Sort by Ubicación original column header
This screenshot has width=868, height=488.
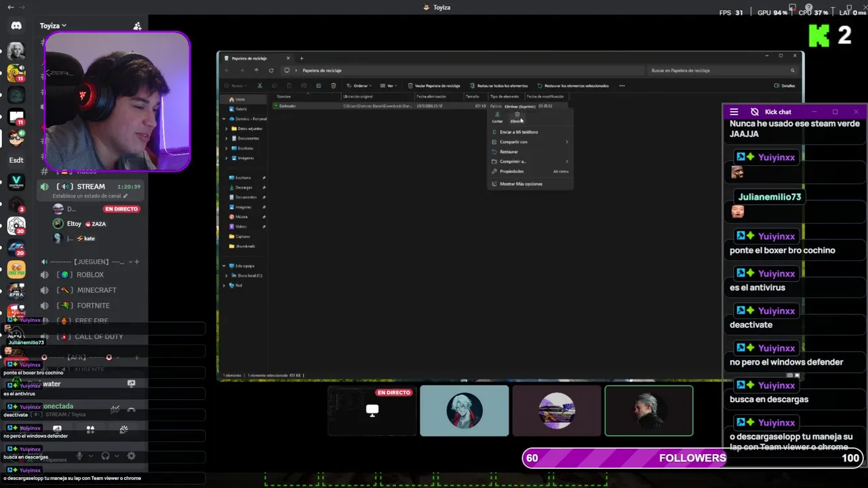[357, 97]
